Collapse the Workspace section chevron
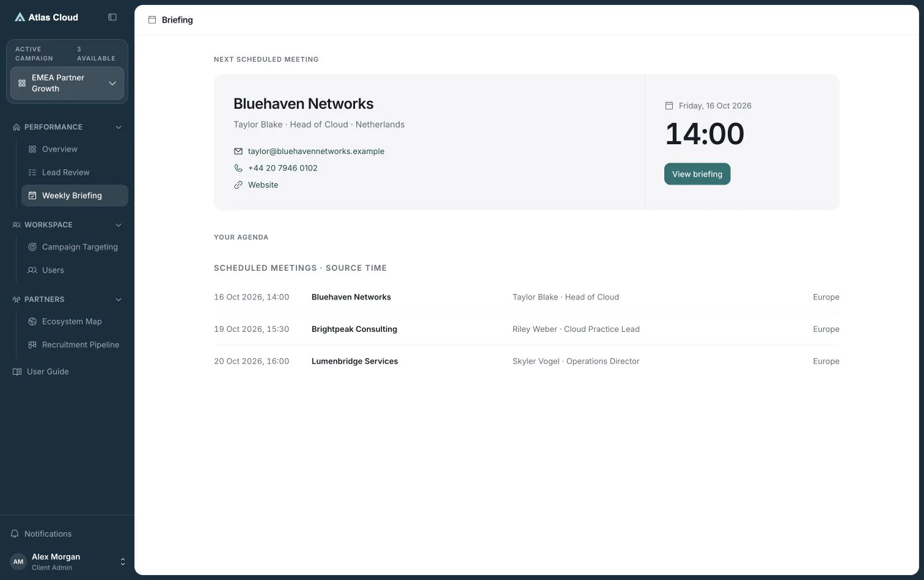The image size is (924, 580). tap(119, 225)
